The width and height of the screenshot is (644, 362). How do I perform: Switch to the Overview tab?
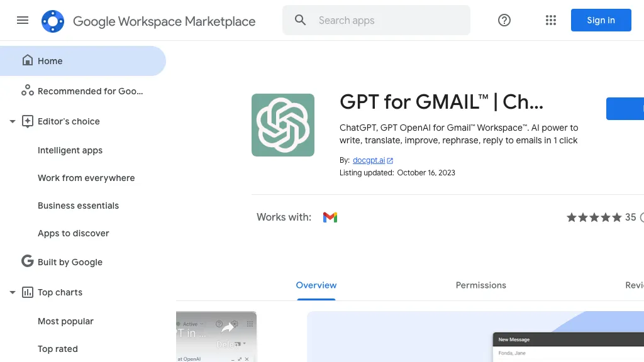[x=316, y=285]
